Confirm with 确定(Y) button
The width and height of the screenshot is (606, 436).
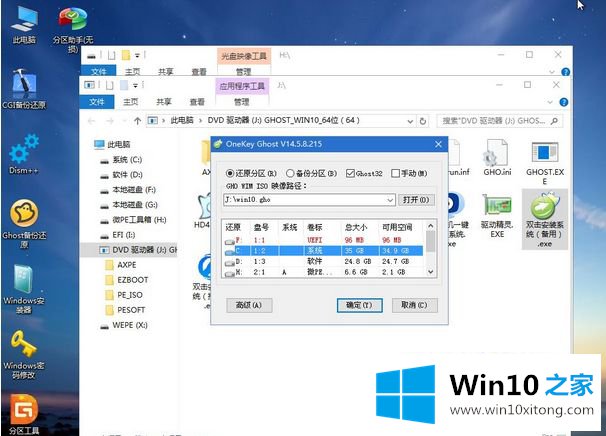[x=359, y=305]
